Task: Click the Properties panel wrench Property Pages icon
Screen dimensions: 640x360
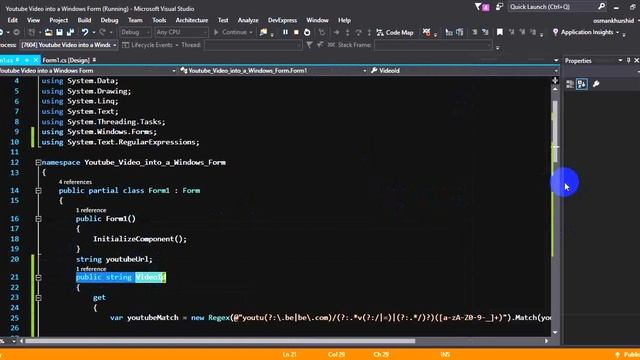Action: 596,84
